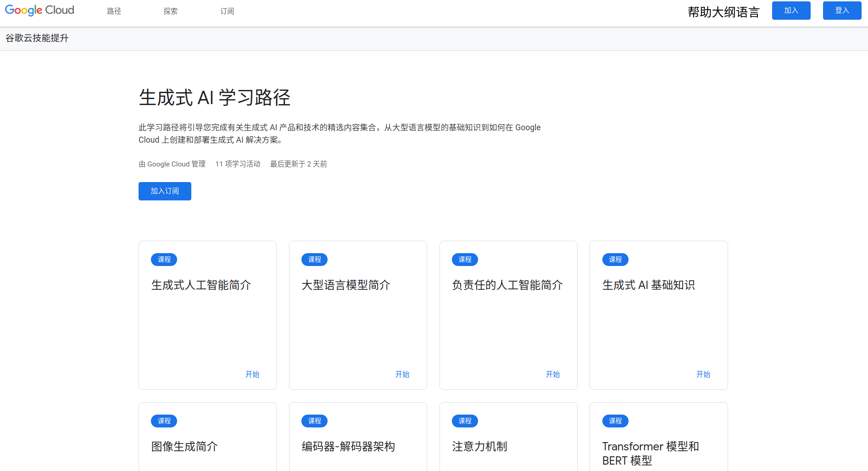Start the 大型语言模型简介 course via 开始
This screenshot has width=868, height=471.
click(402, 374)
